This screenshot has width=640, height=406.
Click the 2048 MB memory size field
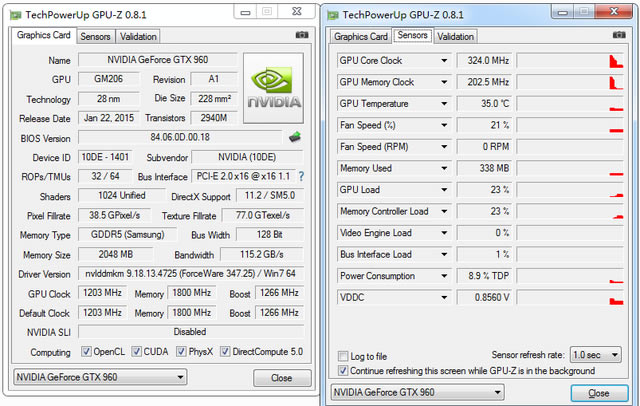point(116,254)
